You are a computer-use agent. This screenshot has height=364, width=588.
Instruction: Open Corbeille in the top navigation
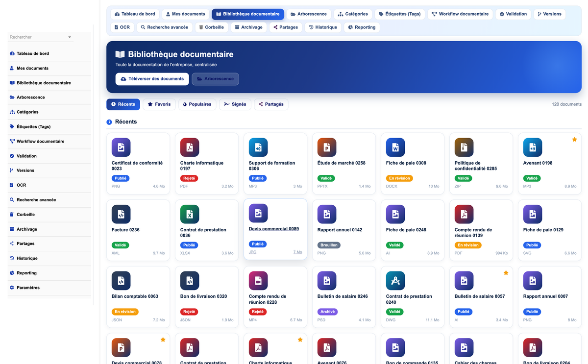(x=212, y=27)
